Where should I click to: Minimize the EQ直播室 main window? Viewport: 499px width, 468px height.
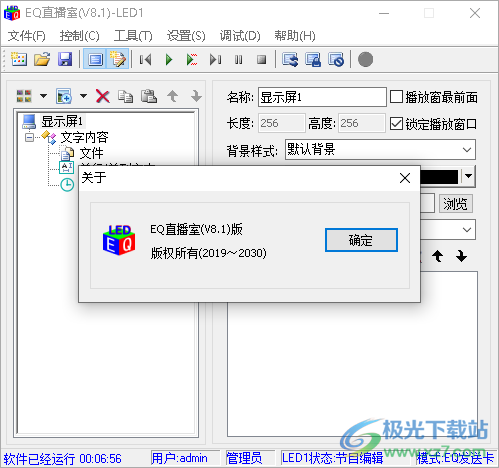(384, 13)
